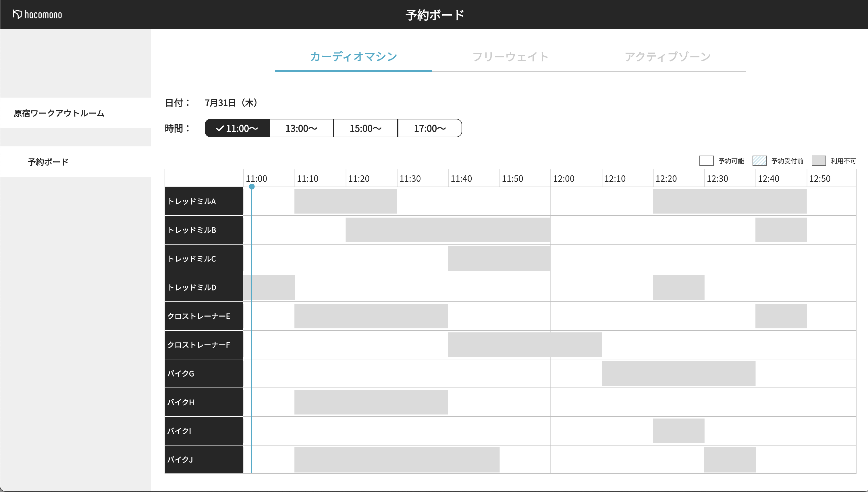868x492 pixels.
Task: Select the 17:00〜 time slot
Action: click(429, 128)
